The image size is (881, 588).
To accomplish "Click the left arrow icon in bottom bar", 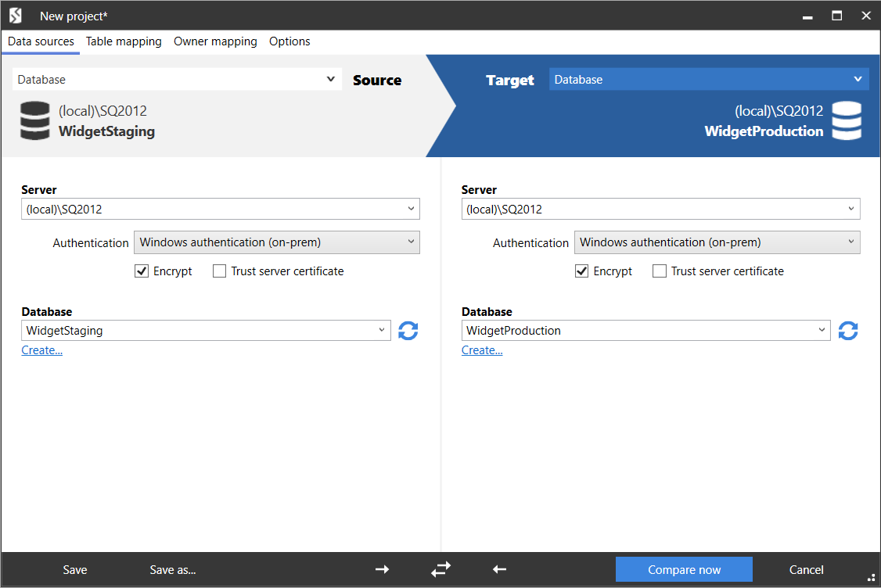I will (x=500, y=569).
